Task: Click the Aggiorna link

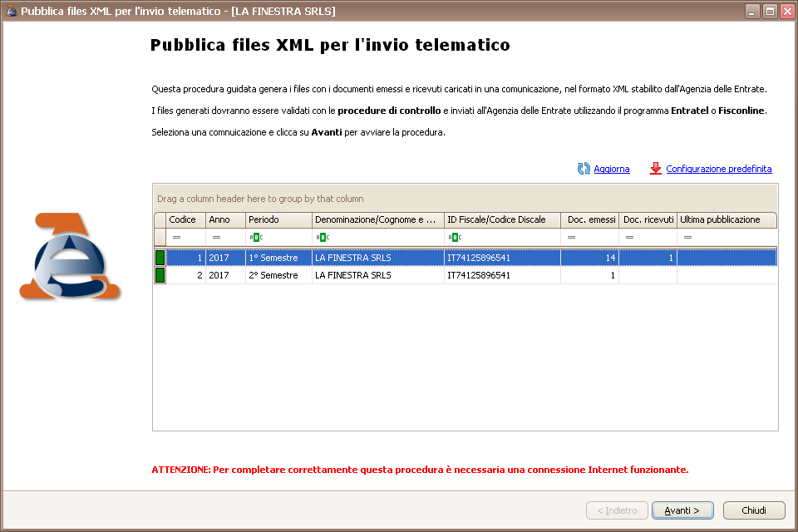Action: click(x=611, y=169)
